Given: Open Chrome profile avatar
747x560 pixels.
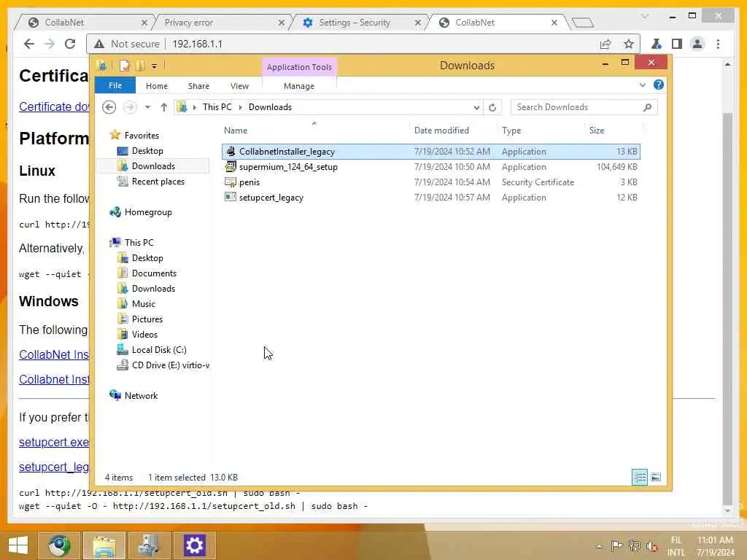Looking at the screenshot, I should pyautogui.click(x=697, y=44).
